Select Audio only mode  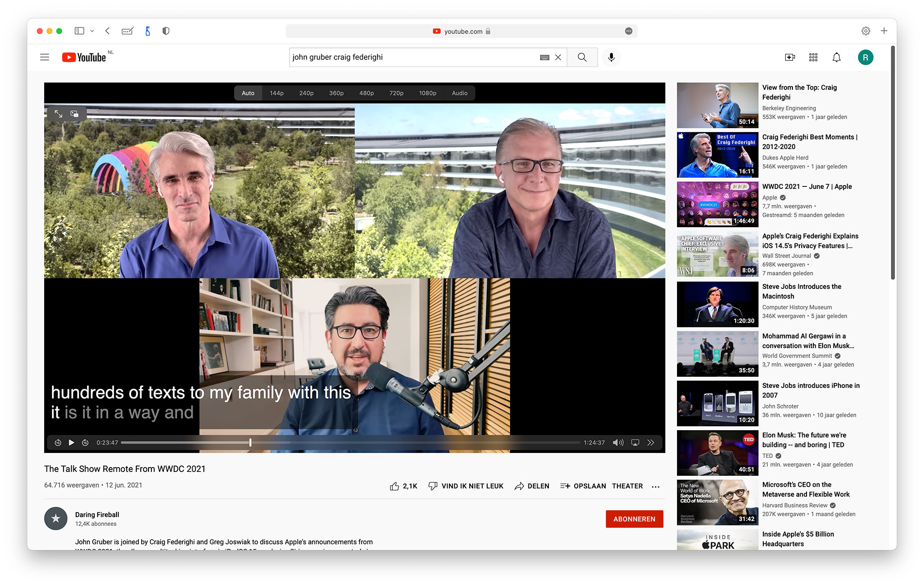pos(460,93)
